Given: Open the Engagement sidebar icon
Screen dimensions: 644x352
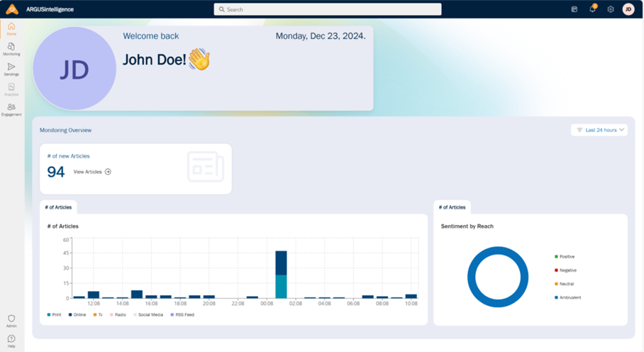Looking at the screenshot, I should (11, 109).
